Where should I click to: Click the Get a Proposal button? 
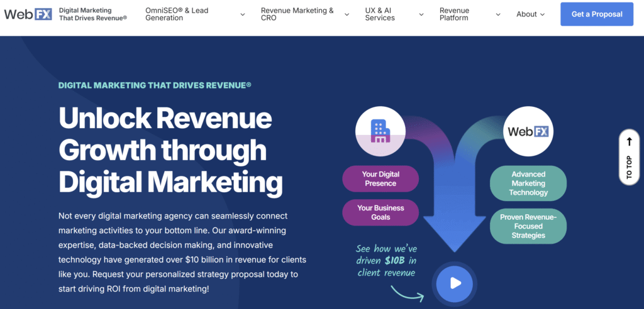[597, 14]
